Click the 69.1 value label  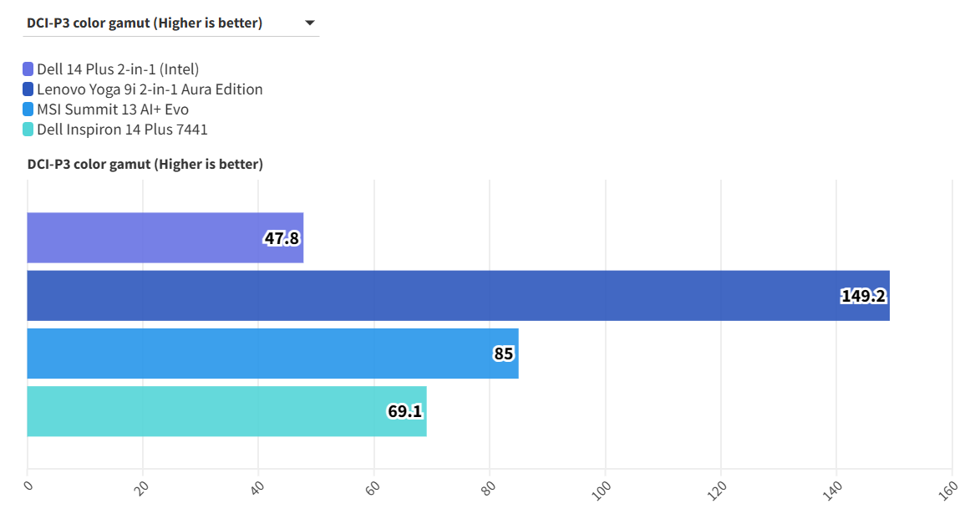[404, 411]
